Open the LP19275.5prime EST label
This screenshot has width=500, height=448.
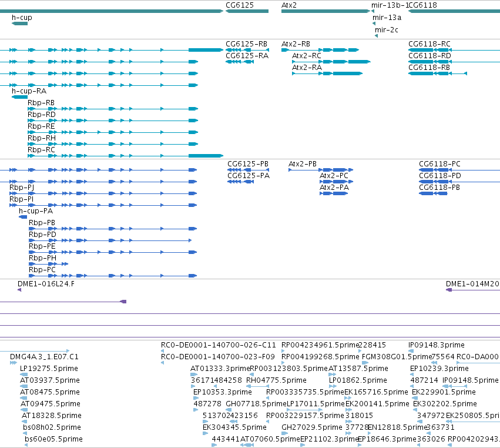point(49,369)
